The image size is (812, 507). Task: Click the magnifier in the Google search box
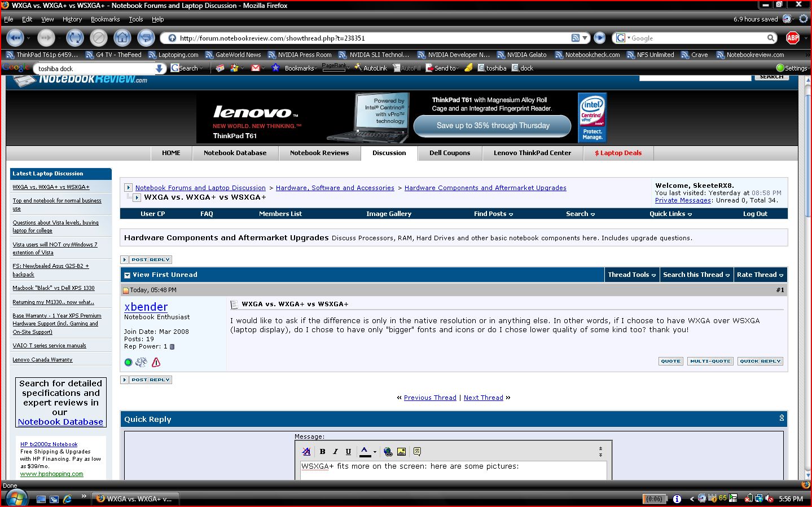click(771, 38)
